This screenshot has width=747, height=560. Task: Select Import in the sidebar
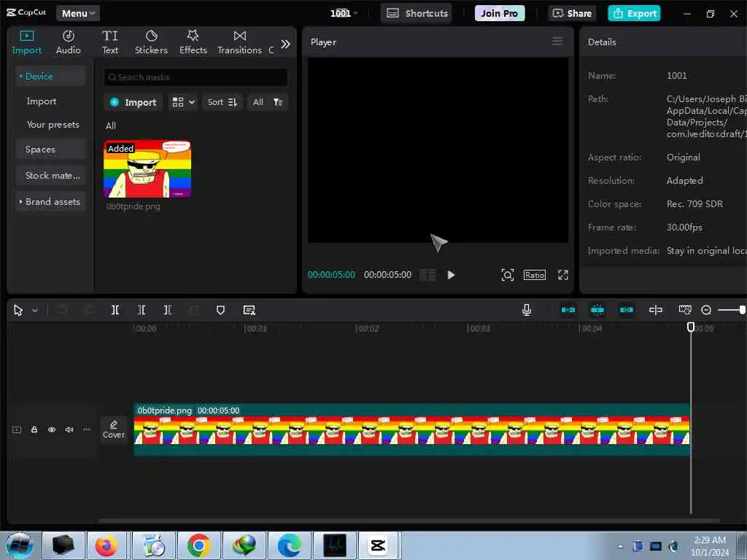pos(42,101)
